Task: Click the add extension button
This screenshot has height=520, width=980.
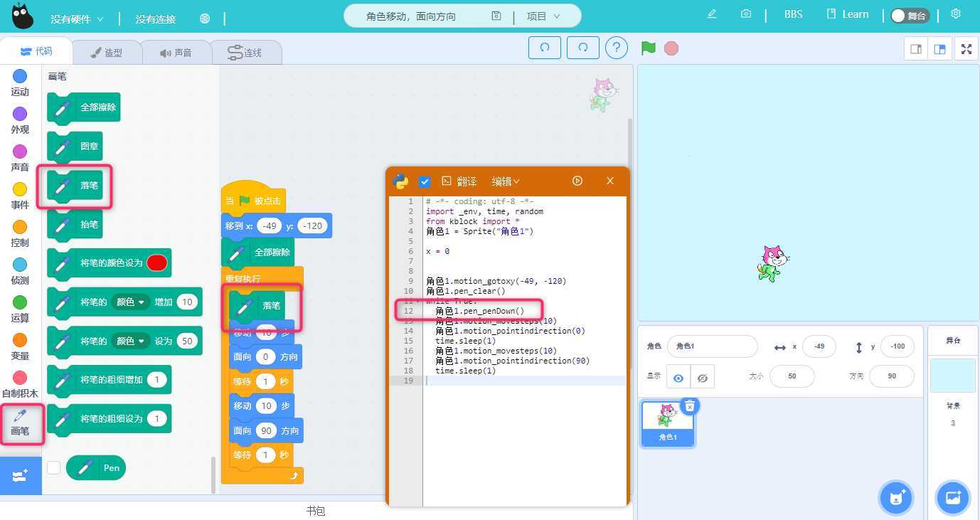Action: pos(20,476)
